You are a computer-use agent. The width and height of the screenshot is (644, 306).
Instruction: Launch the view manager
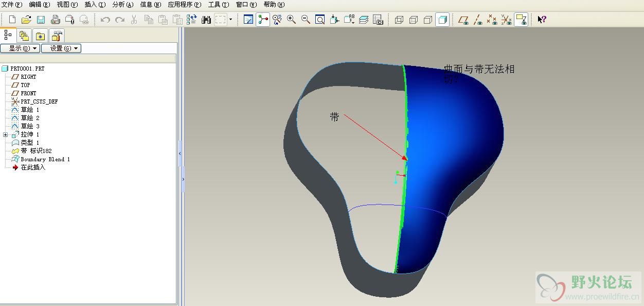(378, 20)
